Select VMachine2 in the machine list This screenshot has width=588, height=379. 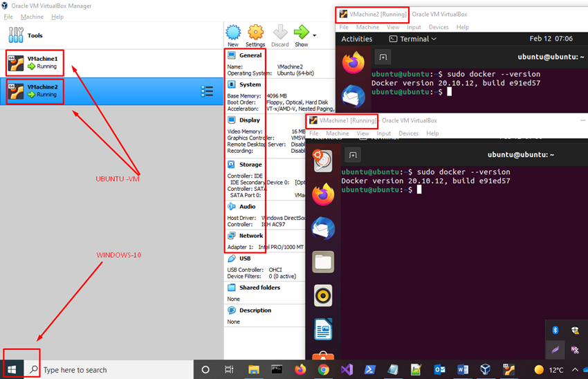tap(112, 91)
